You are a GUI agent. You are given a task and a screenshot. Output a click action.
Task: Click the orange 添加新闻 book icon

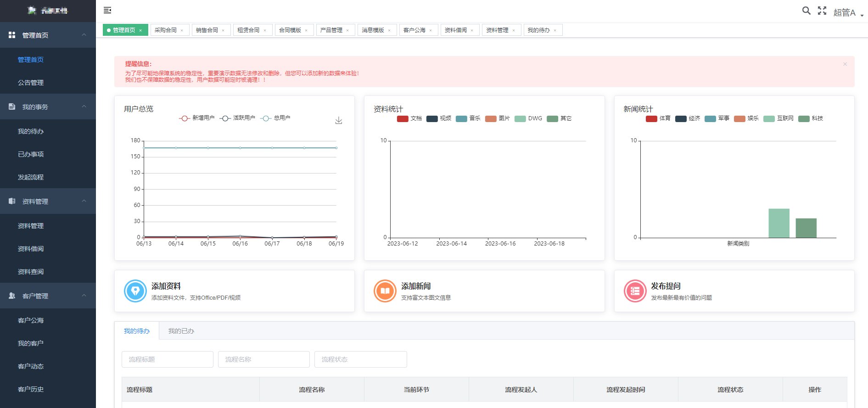coord(385,291)
